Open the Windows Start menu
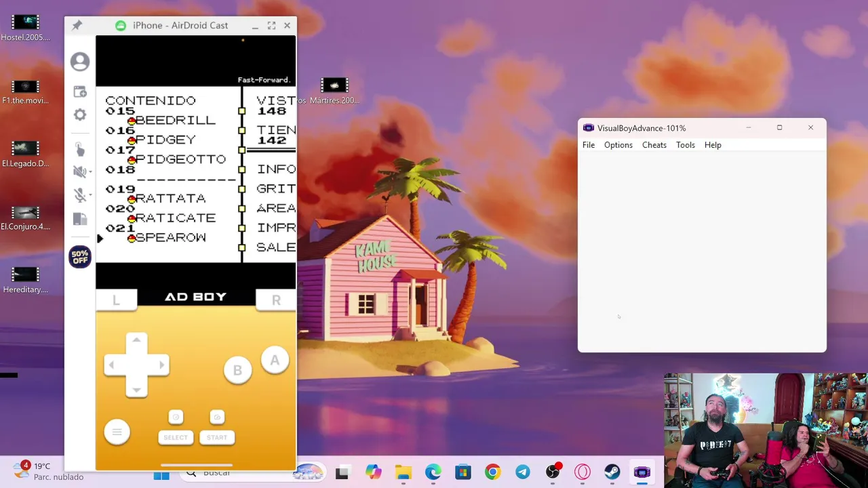 [161, 474]
